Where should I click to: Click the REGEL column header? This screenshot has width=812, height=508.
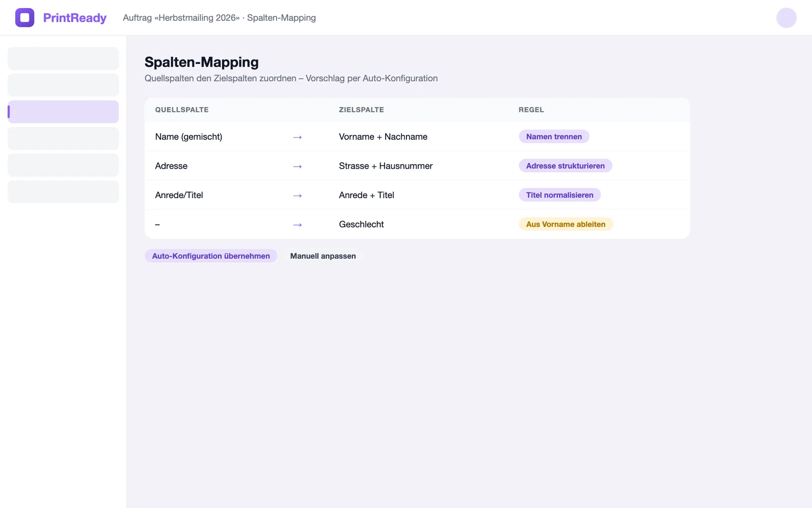tap(531, 110)
